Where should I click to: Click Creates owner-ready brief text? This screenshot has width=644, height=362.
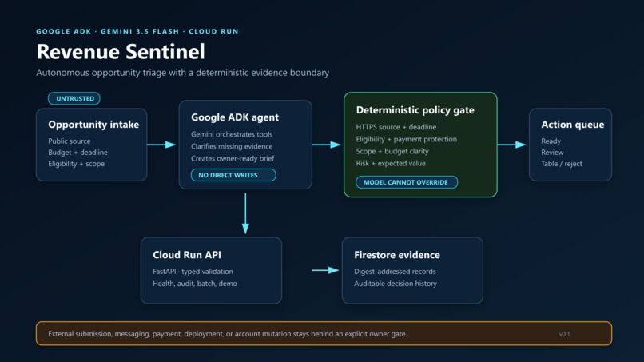click(x=233, y=158)
